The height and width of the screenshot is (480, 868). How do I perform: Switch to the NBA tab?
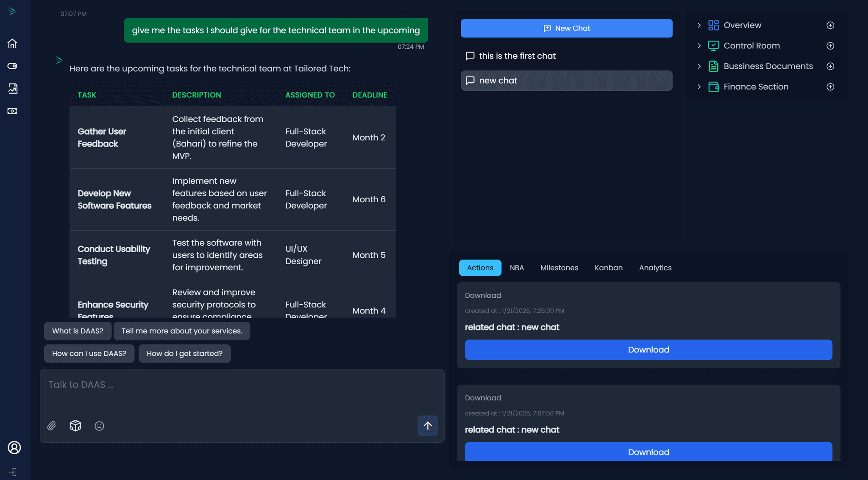[x=517, y=268]
